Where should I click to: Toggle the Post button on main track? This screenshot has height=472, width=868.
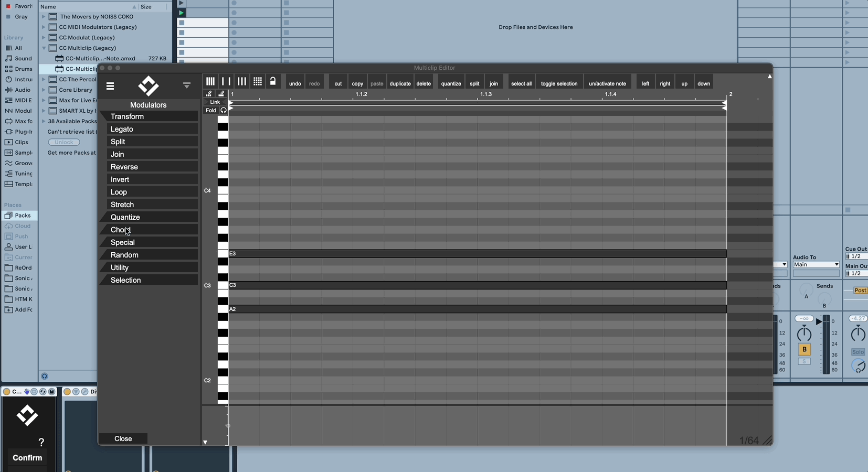[861, 291]
